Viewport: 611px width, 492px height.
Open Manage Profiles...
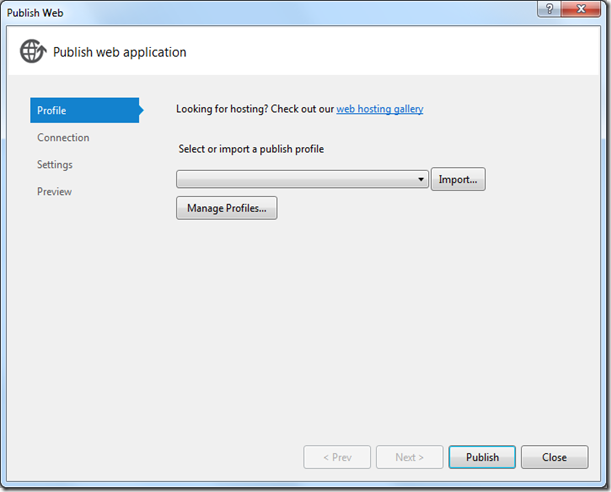tap(226, 208)
